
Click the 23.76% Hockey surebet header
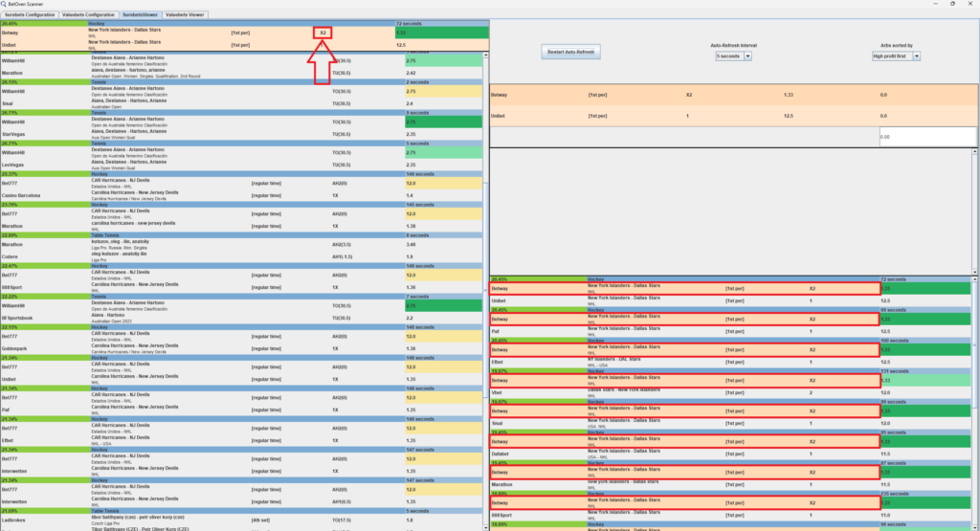coord(242,205)
